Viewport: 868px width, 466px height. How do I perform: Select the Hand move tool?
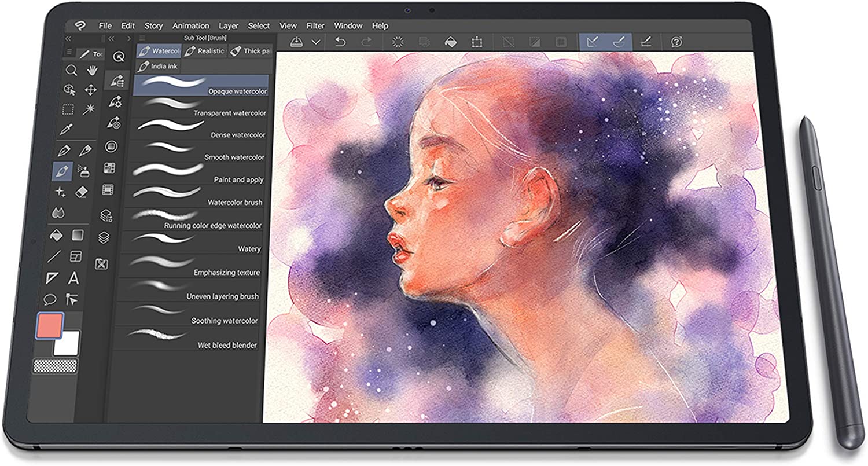(91, 70)
